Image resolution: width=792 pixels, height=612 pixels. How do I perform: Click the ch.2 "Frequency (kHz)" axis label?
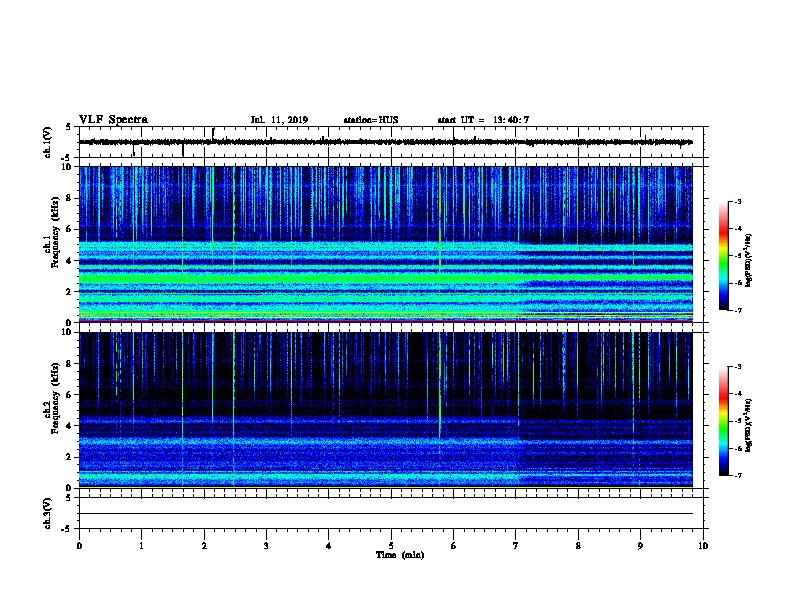click(x=56, y=398)
